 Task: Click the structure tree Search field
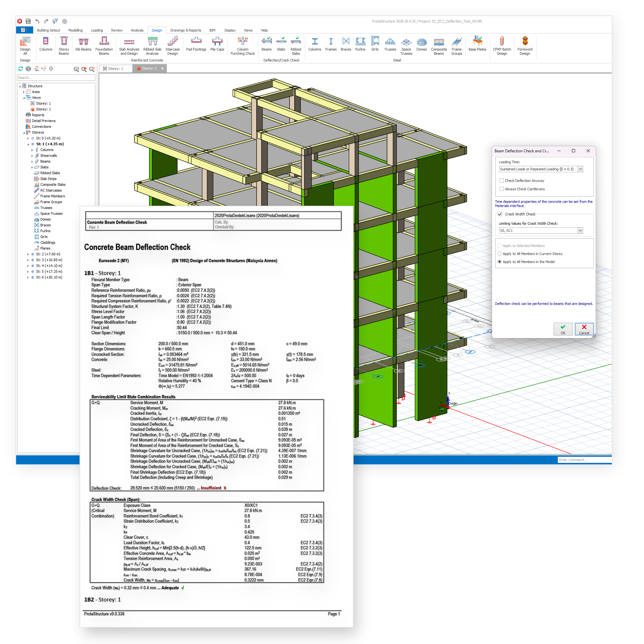(56, 78)
